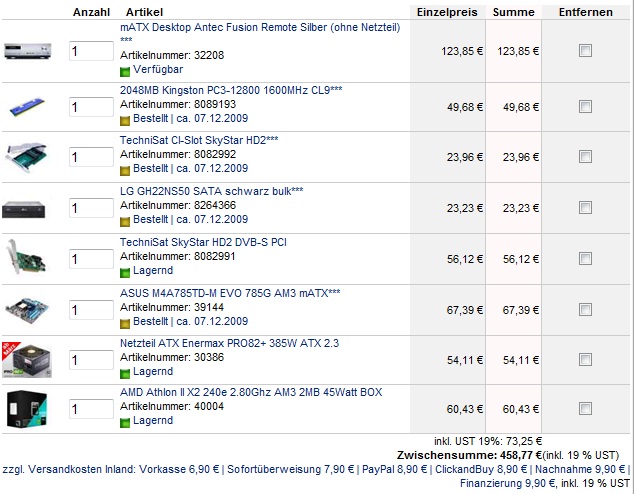
Task: Open the TechniSat CI-Slot card thumbnail
Action: click(27, 157)
